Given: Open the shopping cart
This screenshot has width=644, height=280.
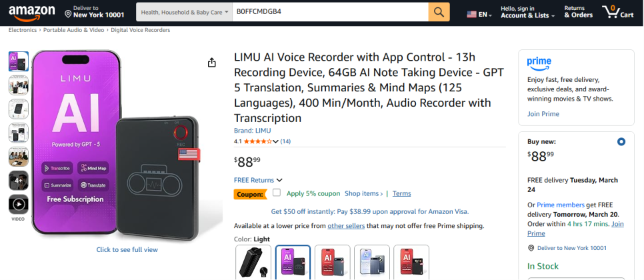Looking at the screenshot, I should [x=617, y=12].
